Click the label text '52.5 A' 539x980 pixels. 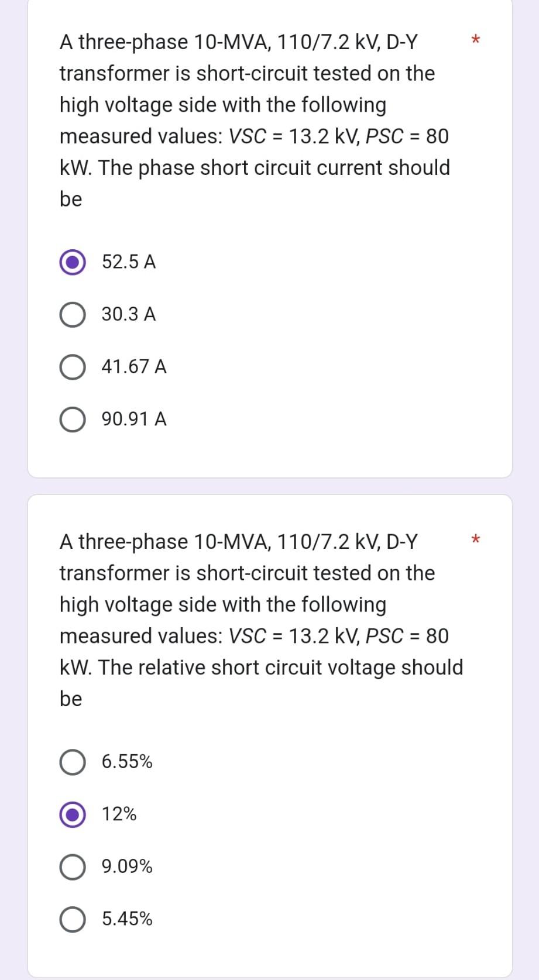tap(129, 262)
